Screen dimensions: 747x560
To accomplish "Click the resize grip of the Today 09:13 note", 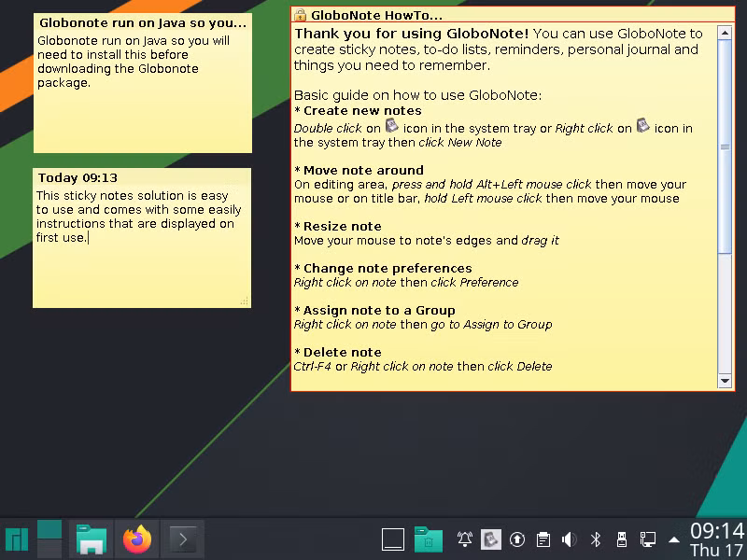I will (245, 301).
